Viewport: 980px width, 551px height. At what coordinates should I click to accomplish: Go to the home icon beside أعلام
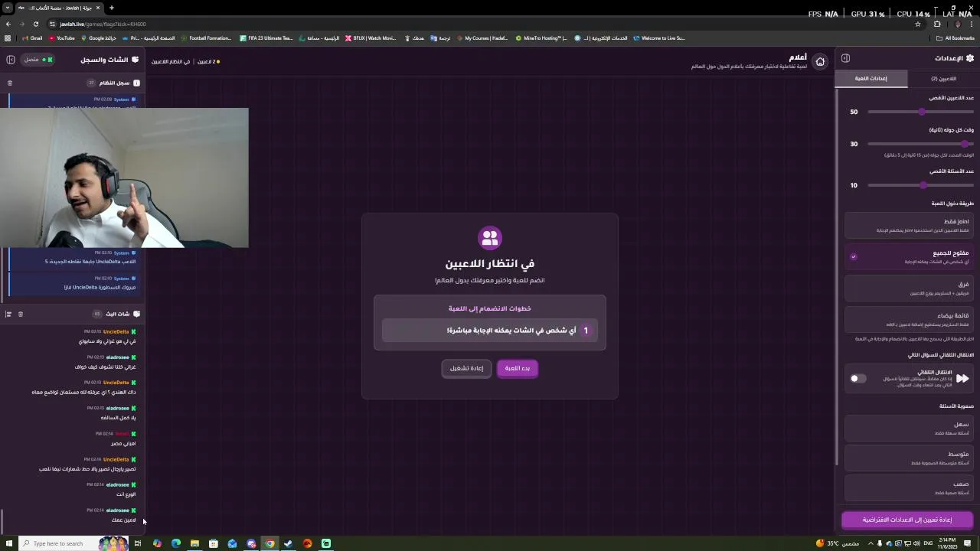pos(820,61)
